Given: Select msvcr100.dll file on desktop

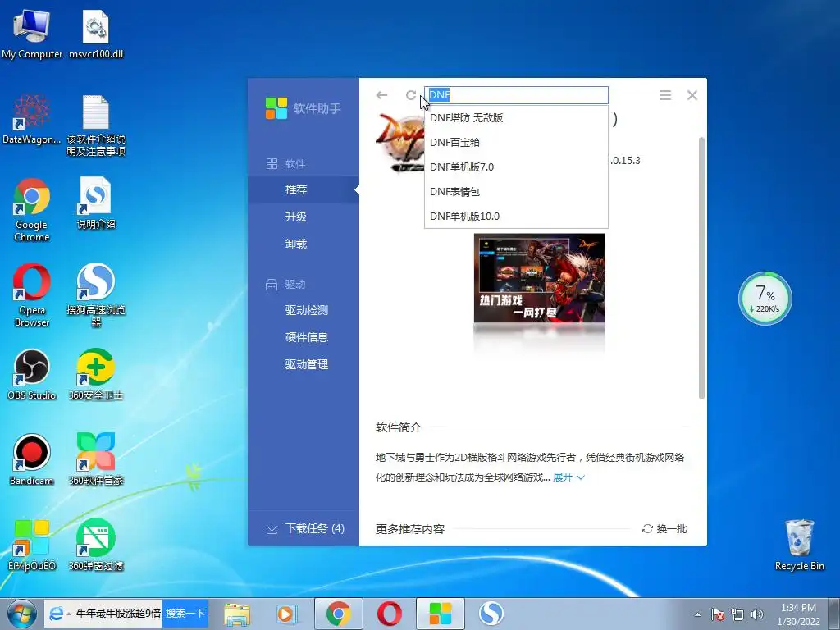Looking at the screenshot, I should pyautogui.click(x=96, y=34).
